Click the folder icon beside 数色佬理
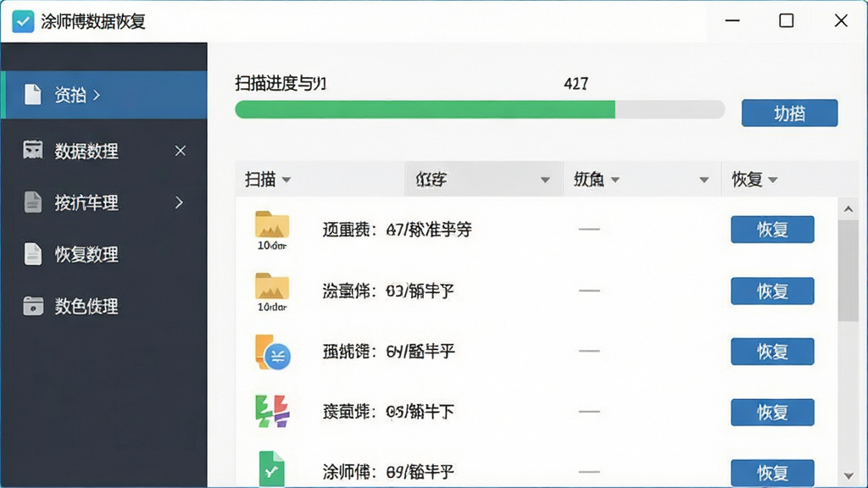 coord(33,305)
